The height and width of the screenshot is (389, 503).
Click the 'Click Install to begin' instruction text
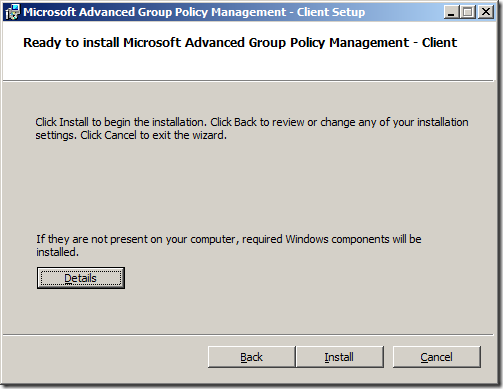click(x=252, y=129)
